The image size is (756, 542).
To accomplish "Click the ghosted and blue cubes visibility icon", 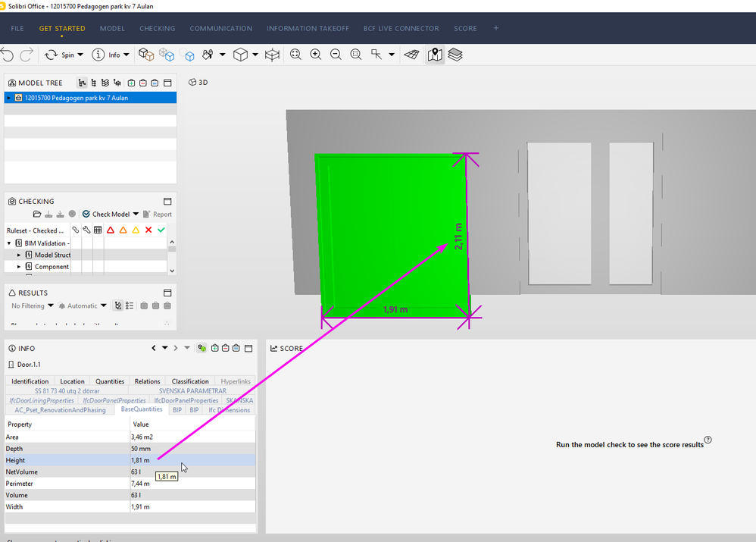I will tap(167, 55).
